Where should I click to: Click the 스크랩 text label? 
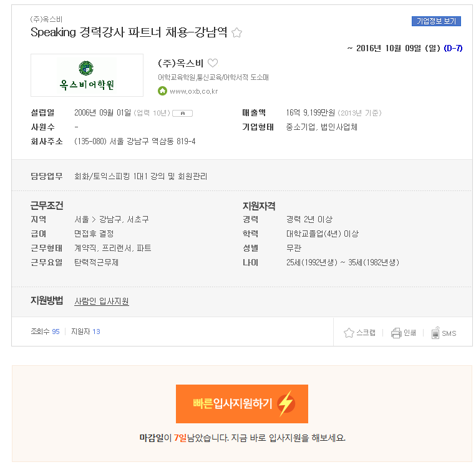point(366,333)
